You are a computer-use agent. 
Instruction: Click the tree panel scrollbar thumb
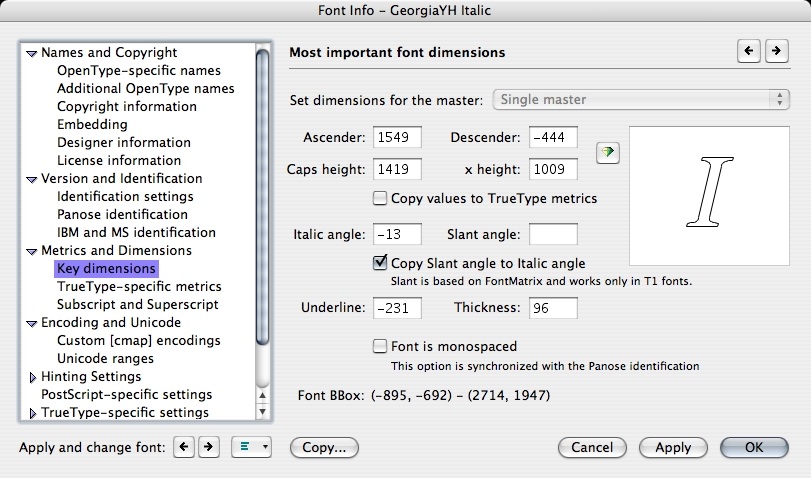coord(263,197)
